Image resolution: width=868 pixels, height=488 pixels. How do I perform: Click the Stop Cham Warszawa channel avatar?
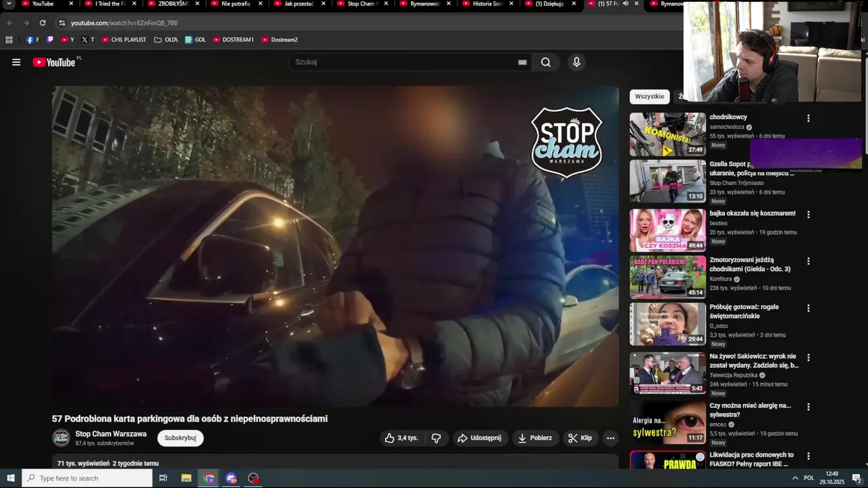pyautogui.click(x=61, y=438)
